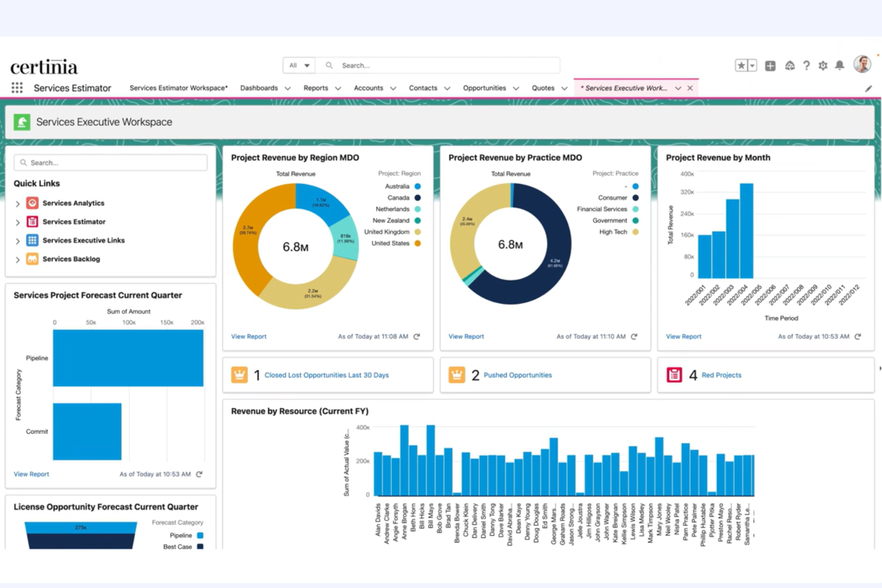
Task: Toggle Consumer in the practice chart legend
Action: click(x=635, y=197)
